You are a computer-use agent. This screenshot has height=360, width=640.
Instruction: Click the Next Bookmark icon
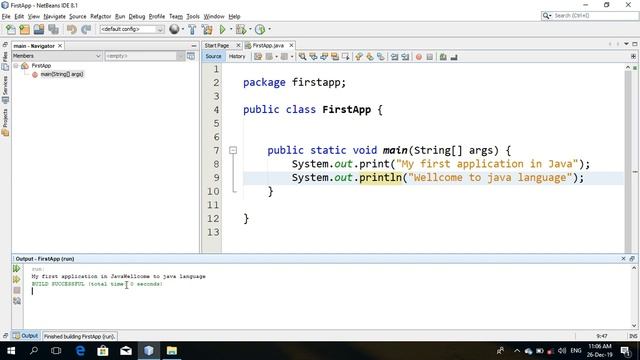click(370, 57)
